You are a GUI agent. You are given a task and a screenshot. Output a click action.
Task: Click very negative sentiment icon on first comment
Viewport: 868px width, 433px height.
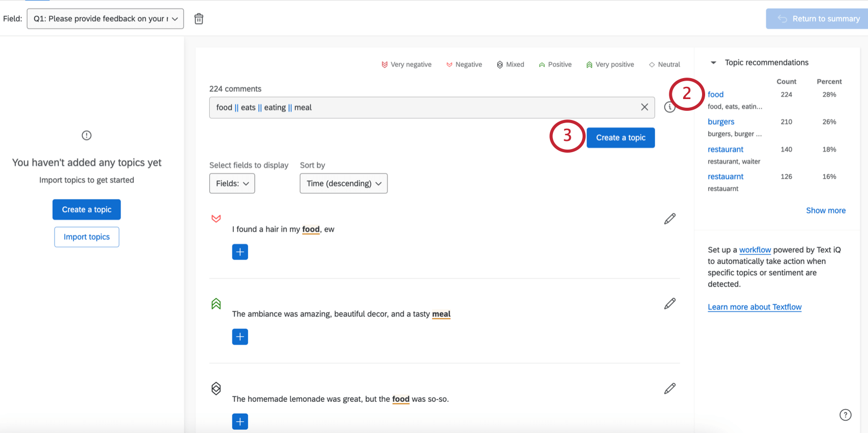coord(216,219)
